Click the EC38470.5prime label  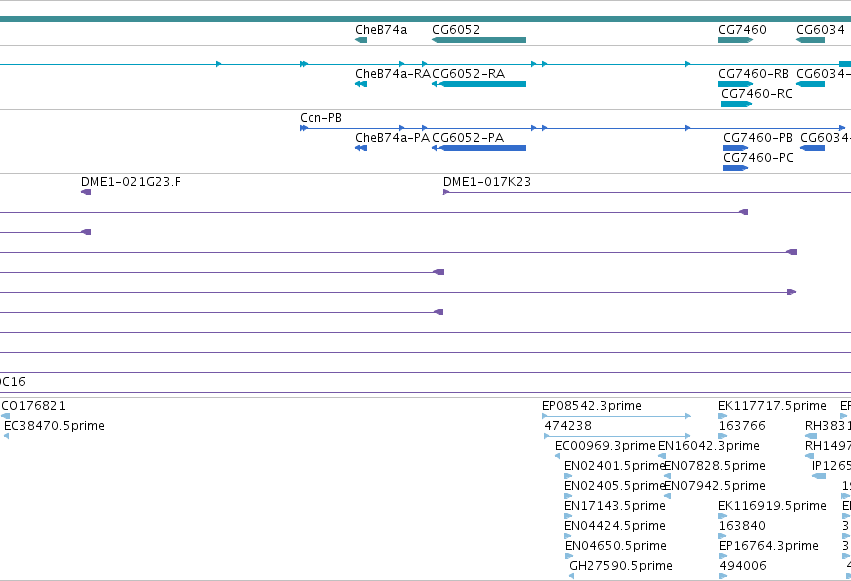pyautogui.click(x=54, y=426)
